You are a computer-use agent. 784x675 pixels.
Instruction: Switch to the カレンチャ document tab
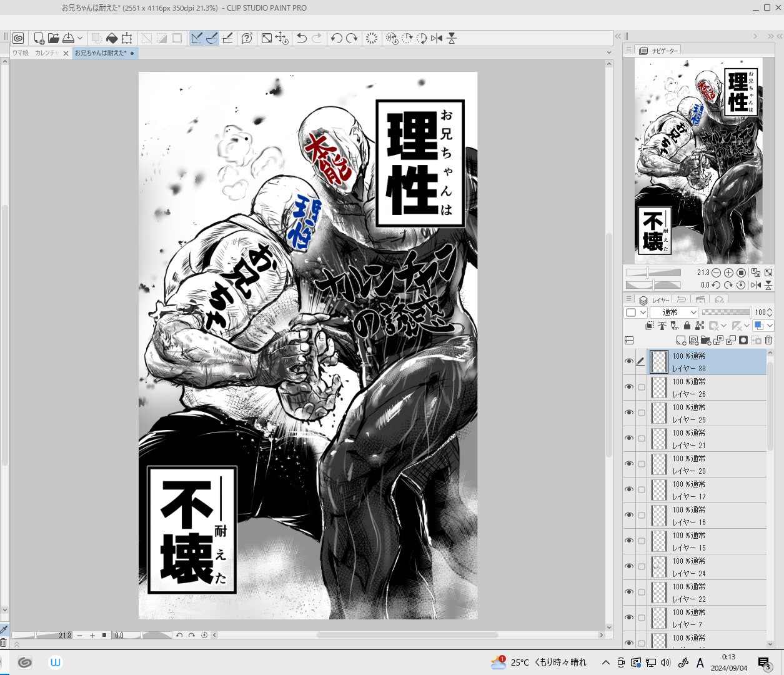pos(46,53)
